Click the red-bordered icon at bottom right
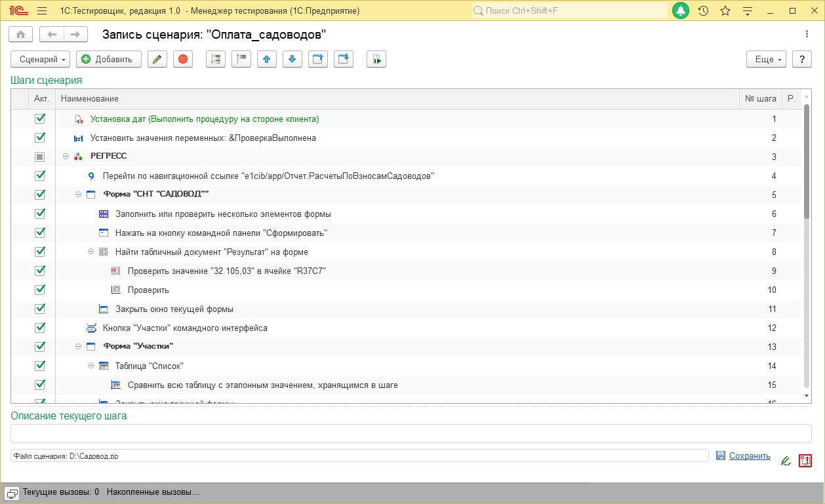The height and width of the screenshot is (504, 825). coord(805,461)
